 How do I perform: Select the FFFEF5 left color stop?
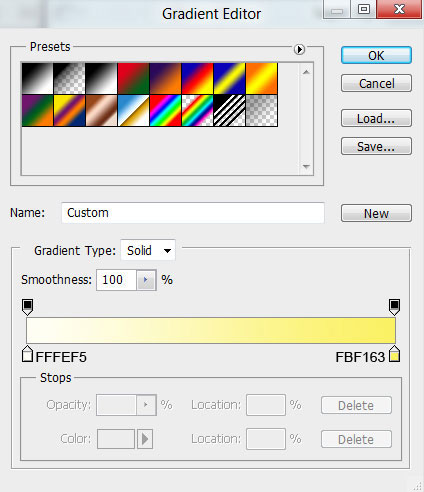[27, 354]
